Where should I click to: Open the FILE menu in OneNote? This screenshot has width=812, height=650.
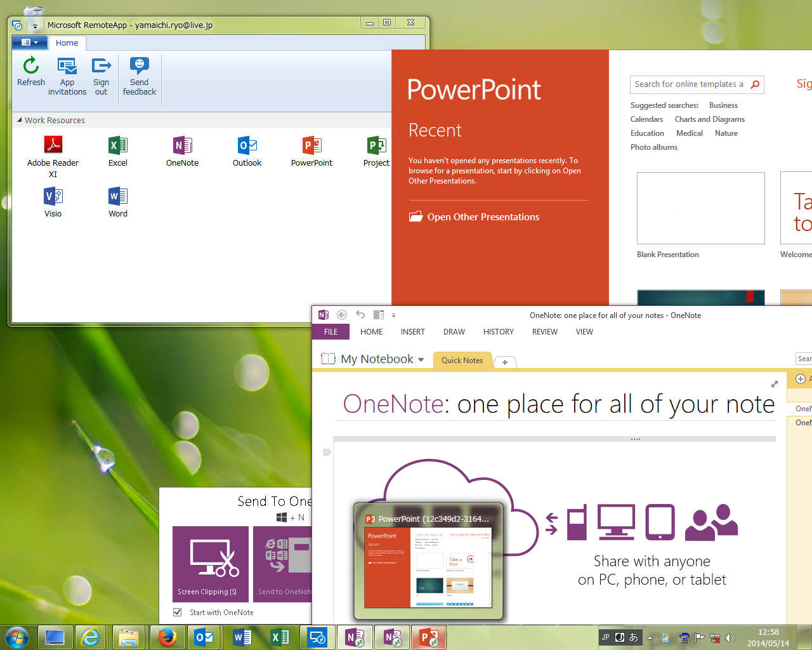pos(331,331)
